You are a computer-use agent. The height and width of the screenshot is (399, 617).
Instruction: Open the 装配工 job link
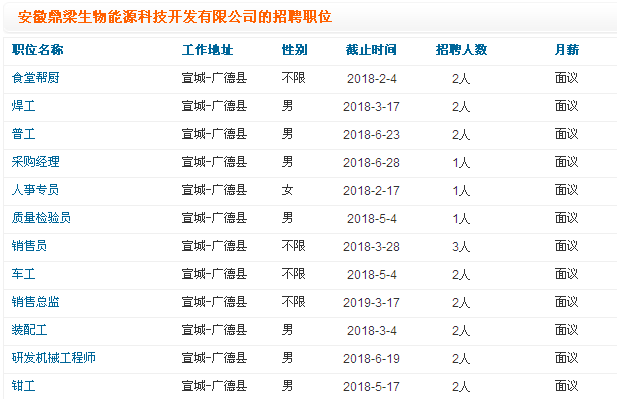click(30, 329)
